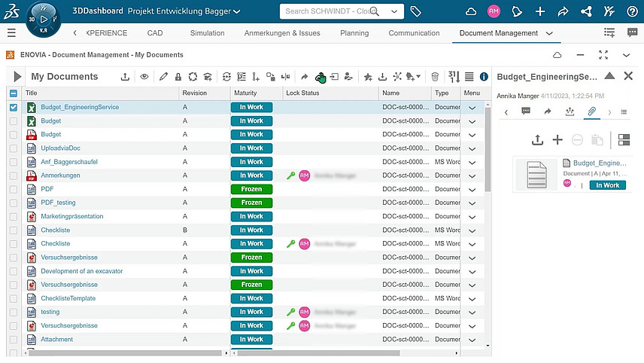Click the sort order numbers icon

click(454, 77)
